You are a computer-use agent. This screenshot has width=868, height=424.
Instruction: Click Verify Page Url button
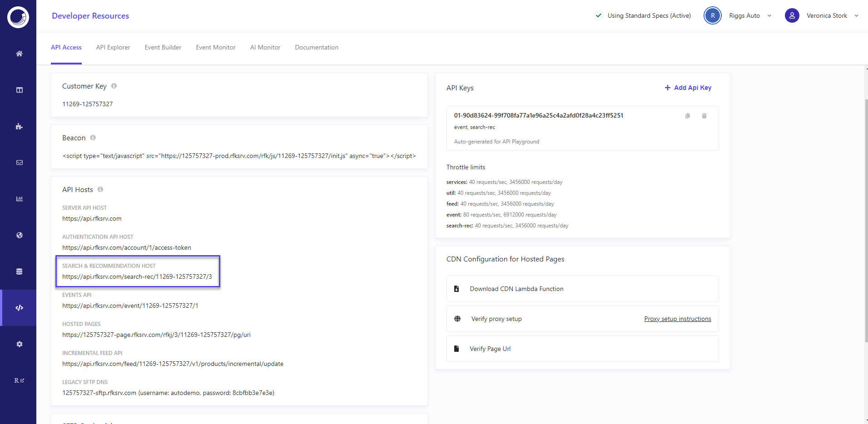pyautogui.click(x=583, y=349)
